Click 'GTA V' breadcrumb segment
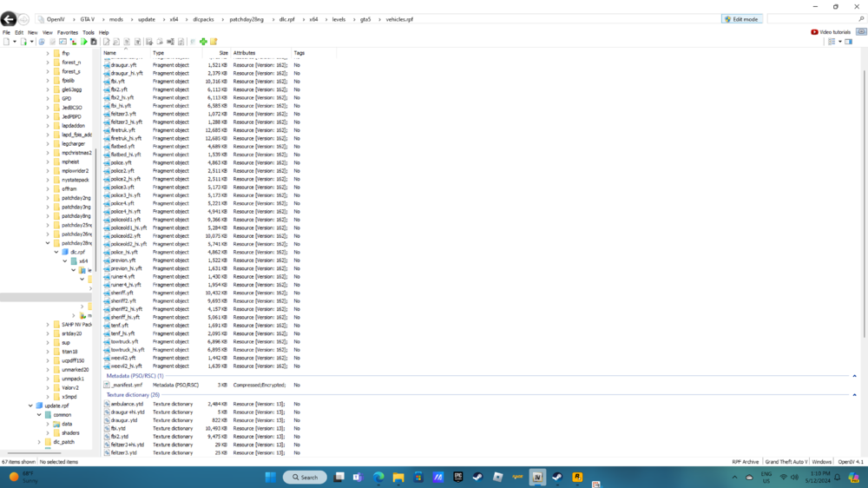This screenshot has height=488, width=868. pyautogui.click(x=88, y=19)
